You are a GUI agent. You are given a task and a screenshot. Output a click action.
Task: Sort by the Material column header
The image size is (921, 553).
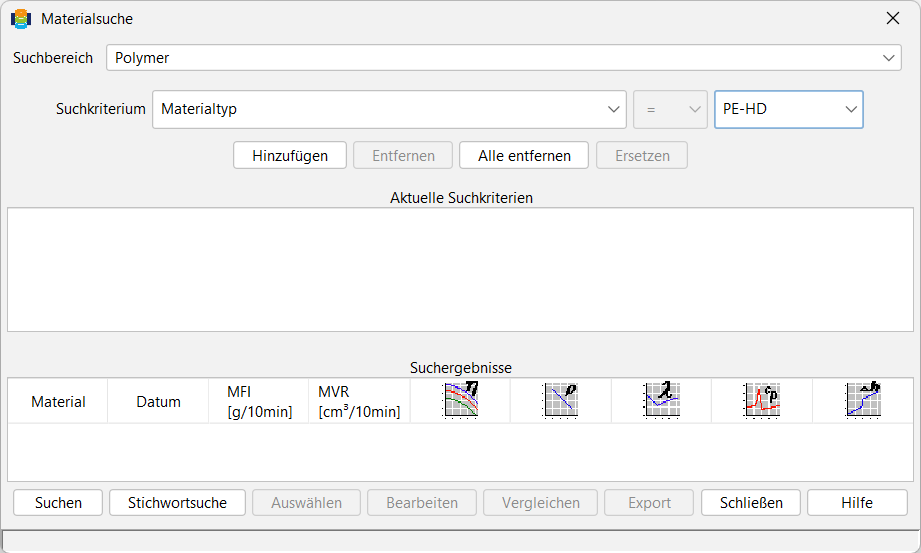58,401
